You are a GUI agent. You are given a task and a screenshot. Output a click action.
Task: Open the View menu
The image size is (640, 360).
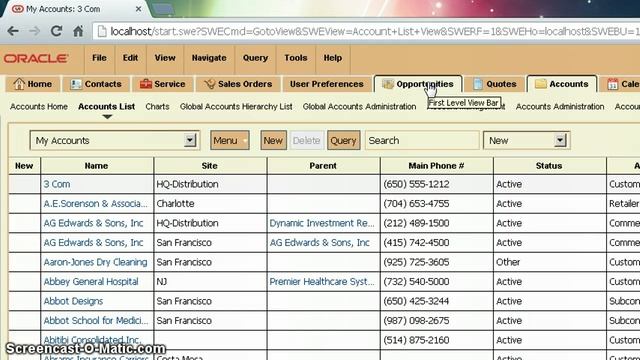pos(165,58)
